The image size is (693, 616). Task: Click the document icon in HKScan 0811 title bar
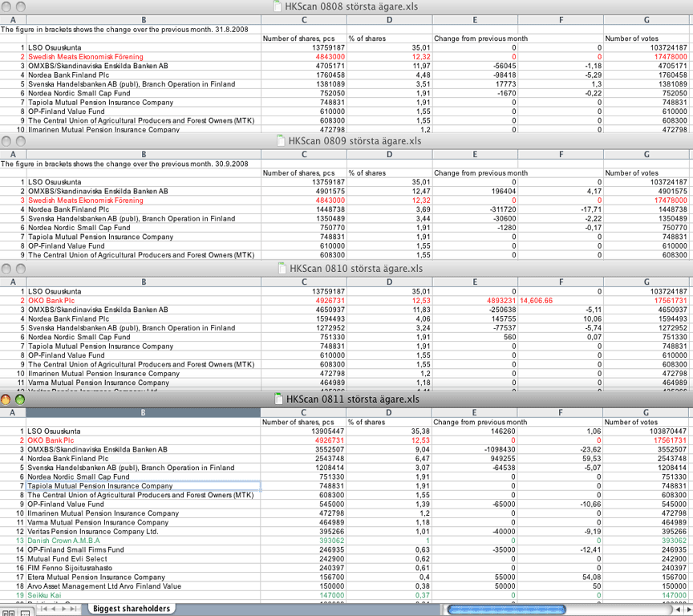click(279, 399)
